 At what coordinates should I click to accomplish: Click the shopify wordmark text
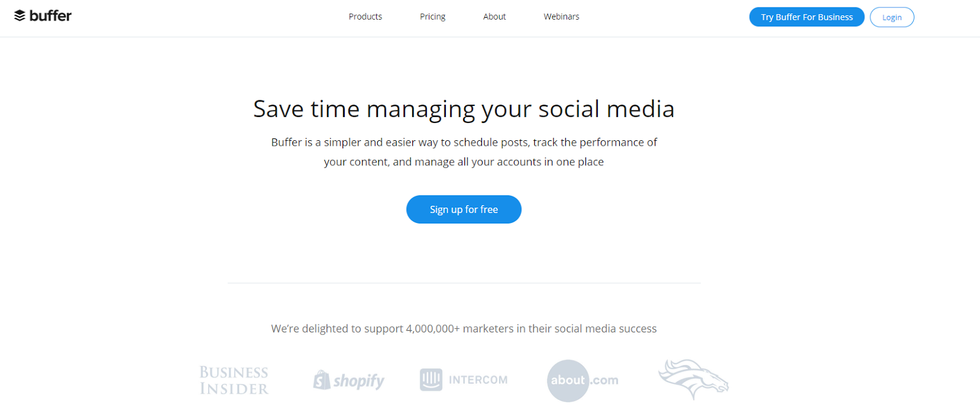pos(359,381)
